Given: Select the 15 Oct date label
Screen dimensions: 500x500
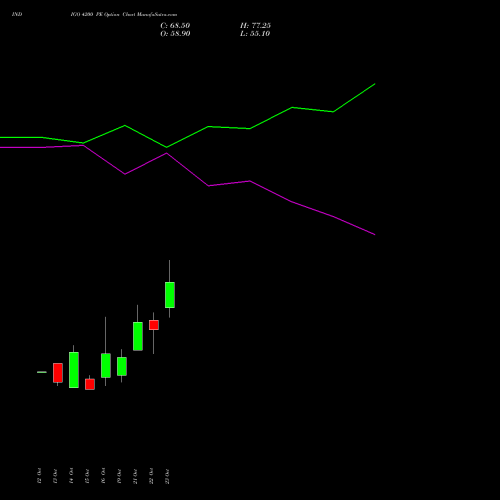Looking at the screenshot, I should (x=87, y=476).
